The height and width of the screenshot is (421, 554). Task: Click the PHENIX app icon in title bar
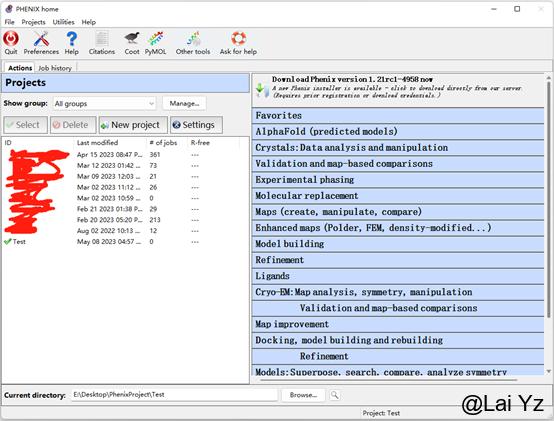pyautogui.click(x=8, y=9)
